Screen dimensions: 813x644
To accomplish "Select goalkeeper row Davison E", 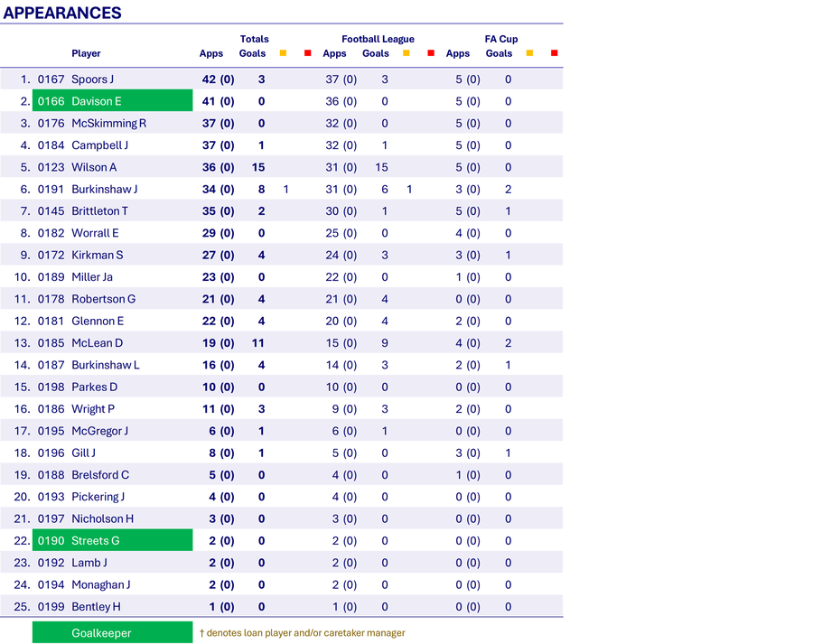I will pos(113,100).
